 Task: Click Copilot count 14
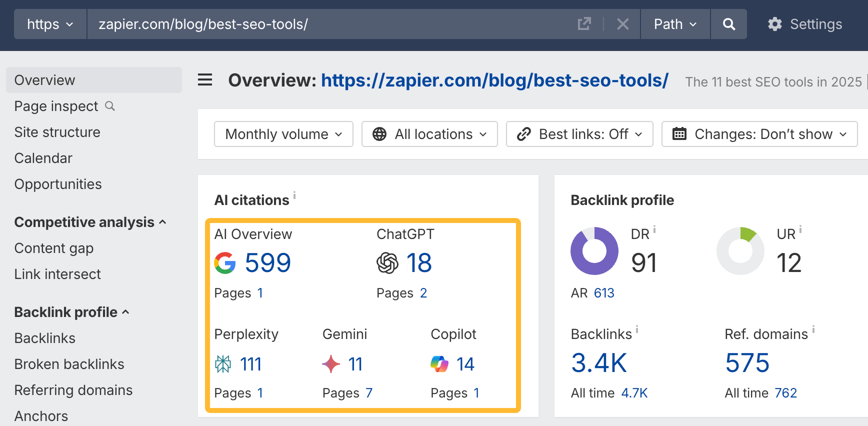coord(465,364)
